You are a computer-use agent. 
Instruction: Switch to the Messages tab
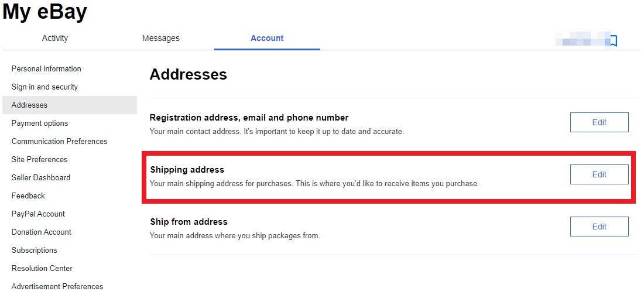160,38
